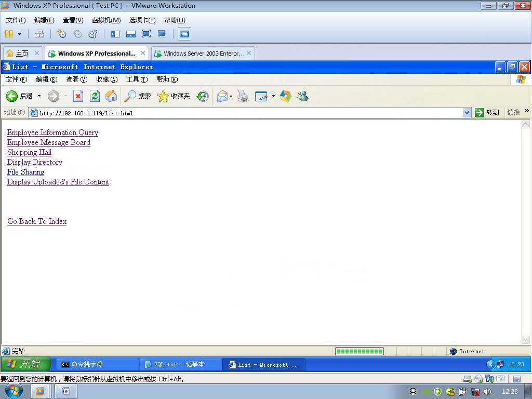Click the XP 开始 start button
This screenshot has width=532, height=399.
[25, 364]
